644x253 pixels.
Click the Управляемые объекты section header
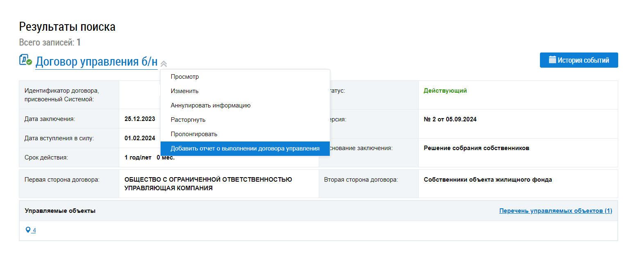coord(60,211)
